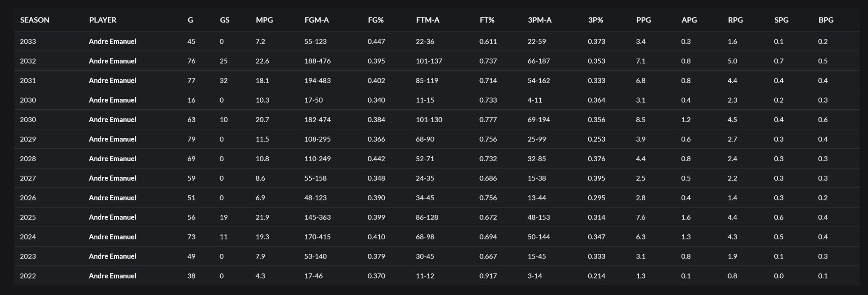Select the 0.917 FT% cell
This screenshot has height=295, width=868.
[488, 276]
